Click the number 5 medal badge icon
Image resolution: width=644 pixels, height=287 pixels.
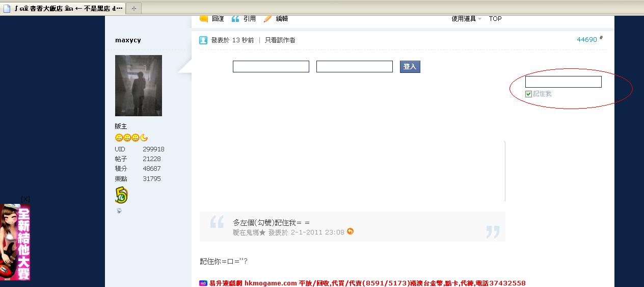point(121,195)
